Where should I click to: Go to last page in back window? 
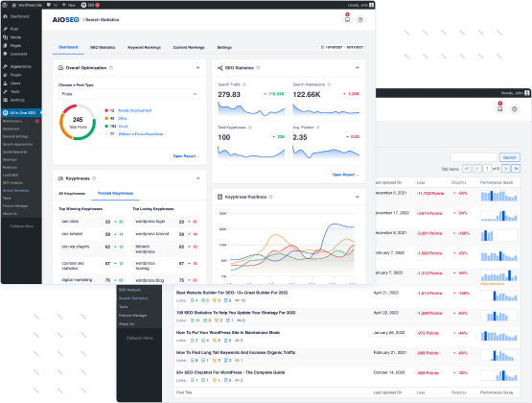click(516, 169)
